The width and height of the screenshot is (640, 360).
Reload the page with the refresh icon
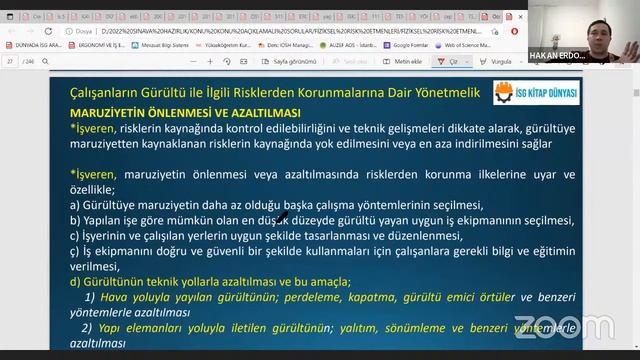pyautogui.click(x=48, y=31)
